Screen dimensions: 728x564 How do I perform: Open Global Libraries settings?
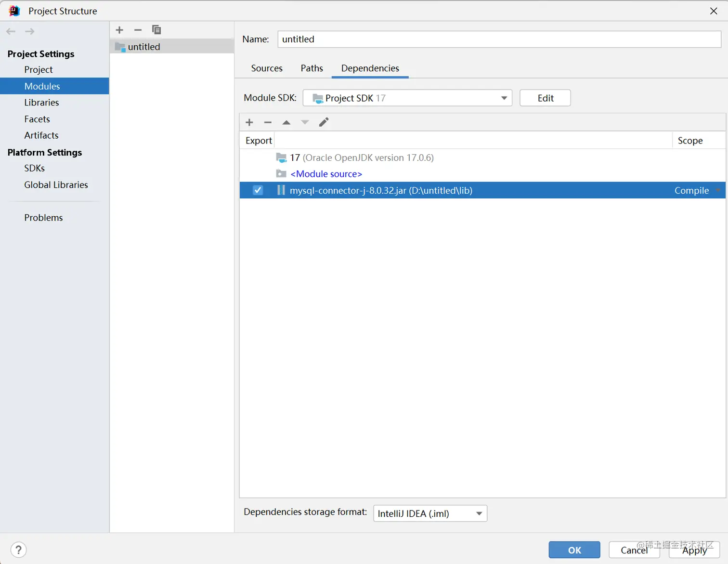pyautogui.click(x=56, y=185)
